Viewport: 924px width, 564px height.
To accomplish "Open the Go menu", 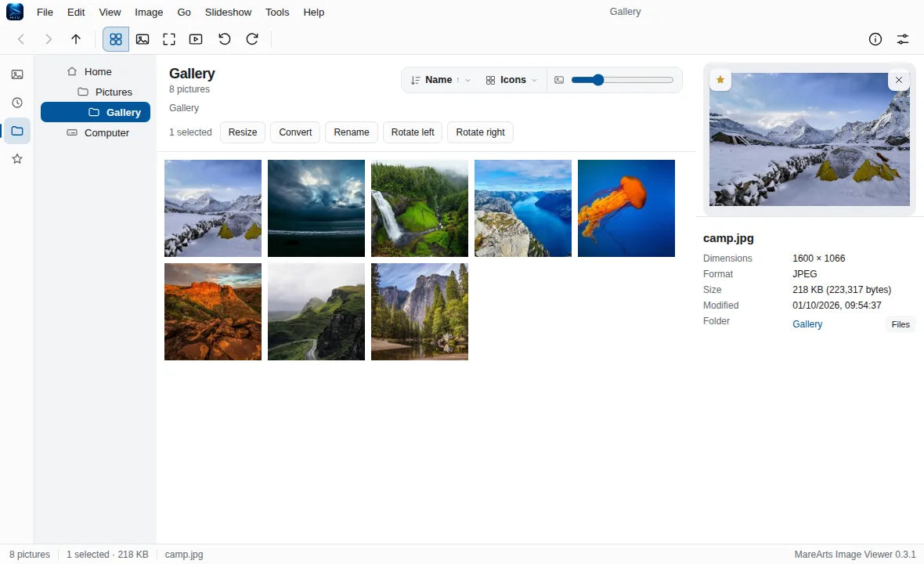I will pyautogui.click(x=184, y=12).
